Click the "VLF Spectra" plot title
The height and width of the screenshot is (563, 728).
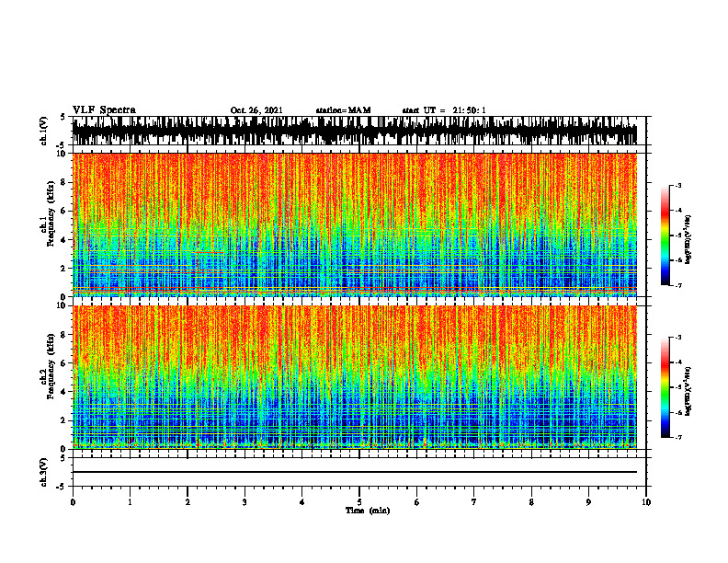(104, 110)
